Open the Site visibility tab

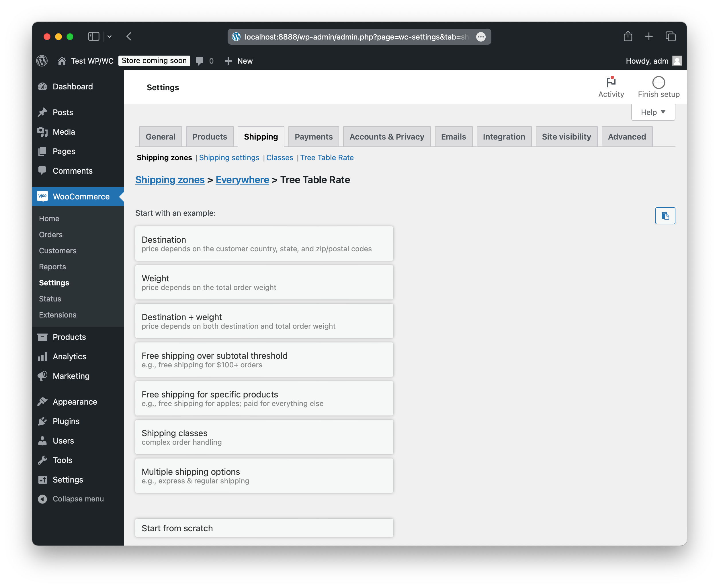pyautogui.click(x=566, y=136)
